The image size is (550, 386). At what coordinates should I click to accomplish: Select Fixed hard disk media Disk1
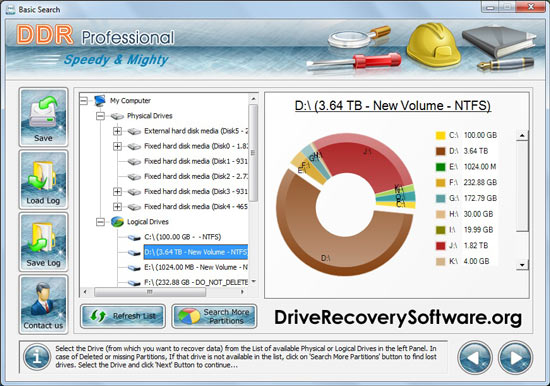pyautogui.click(x=196, y=161)
